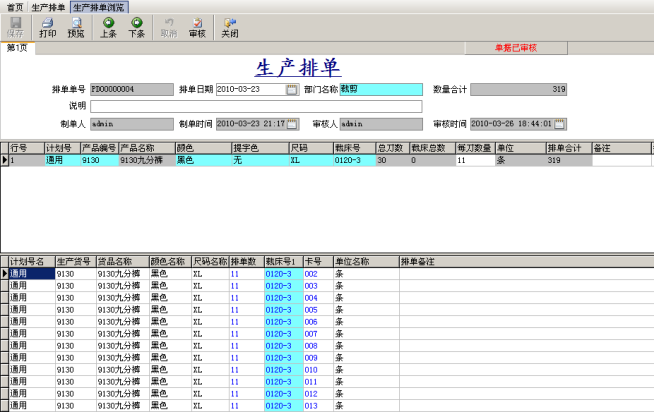Go to previous record with 上条
The image size is (654, 413).
108,27
